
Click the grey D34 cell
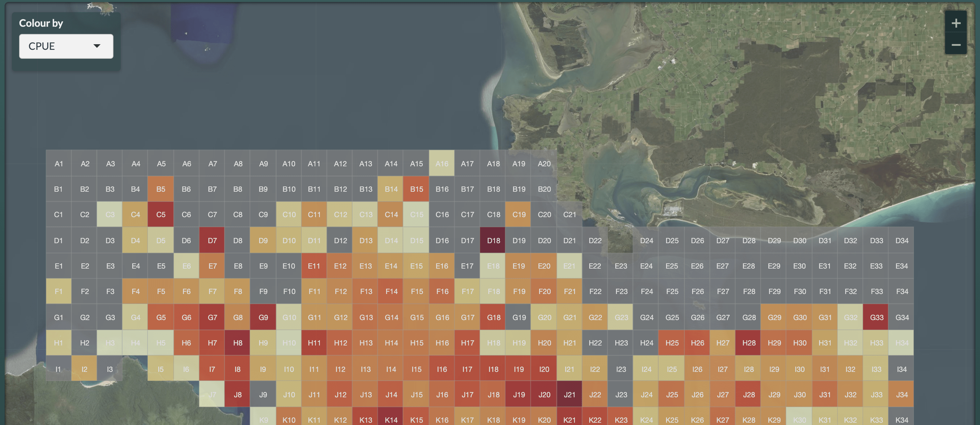902,240
